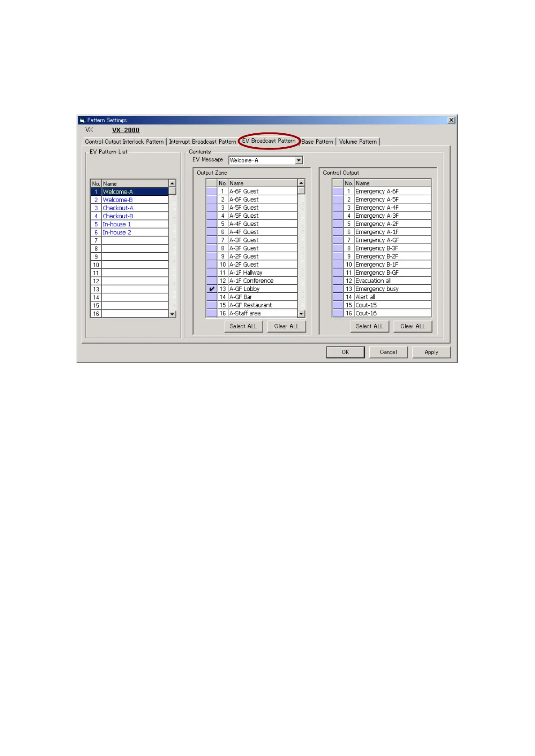This screenshot has height=756, width=535.
Task: Enable the A-1F Hallway output zone checkbox
Action: 212,273
